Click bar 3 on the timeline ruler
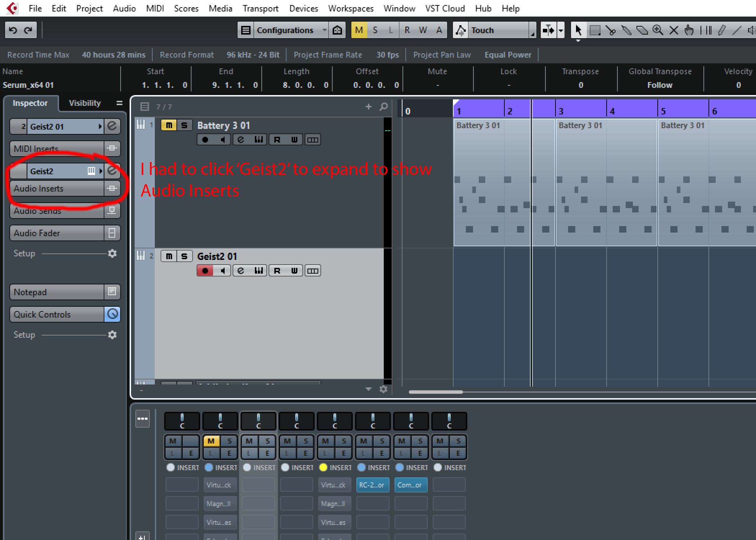Screen dimensions: 756x540 [561, 111]
